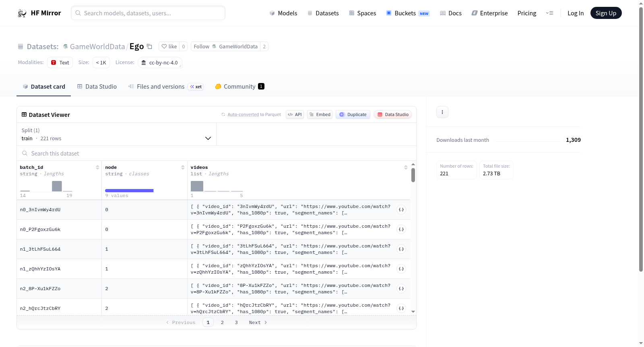Sort by the node column

[183, 167]
